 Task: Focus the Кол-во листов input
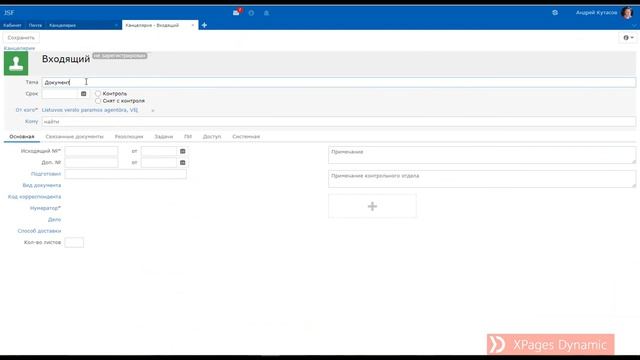coord(74,242)
